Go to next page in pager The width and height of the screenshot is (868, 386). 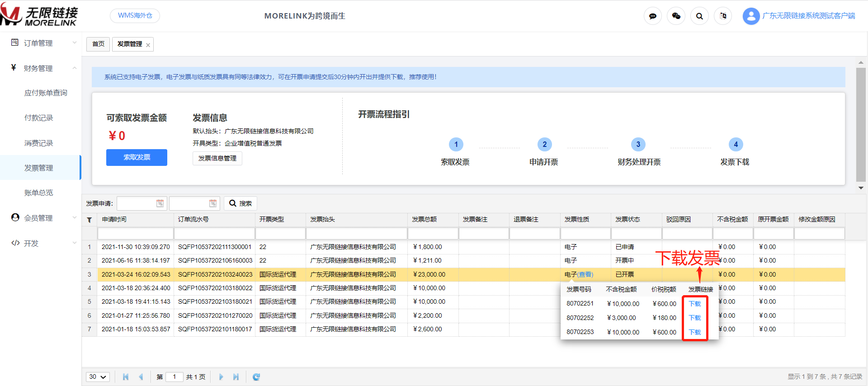point(221,377)
